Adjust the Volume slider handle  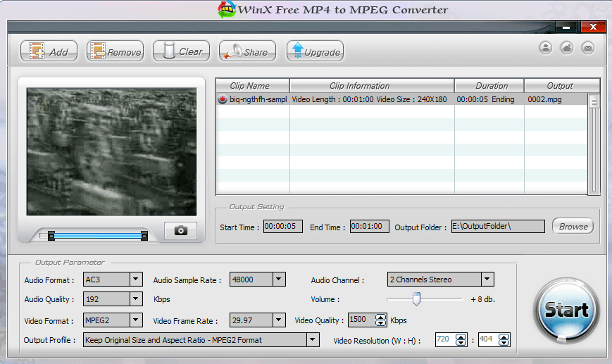pyautogui.click(x=416, y=299)
